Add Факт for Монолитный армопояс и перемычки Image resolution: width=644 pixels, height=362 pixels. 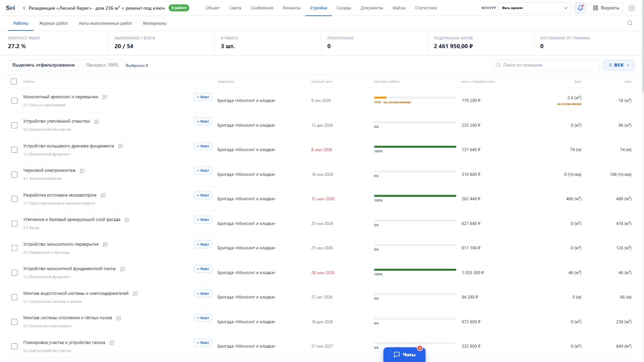(203, 97)
